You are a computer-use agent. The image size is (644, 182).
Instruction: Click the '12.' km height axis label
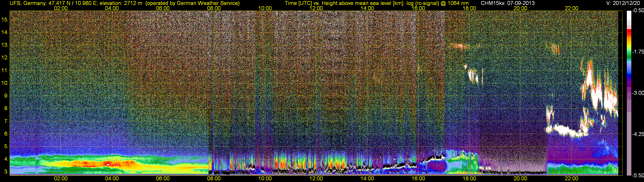coord(5,58)
